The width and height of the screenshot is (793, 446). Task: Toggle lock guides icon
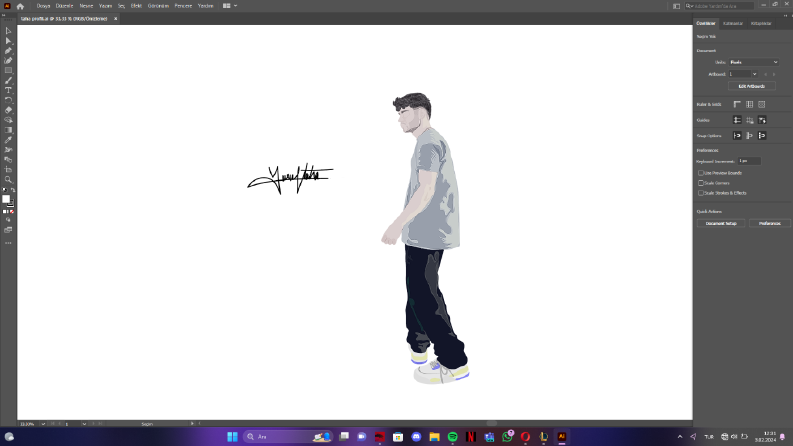(x=750, y=120)
